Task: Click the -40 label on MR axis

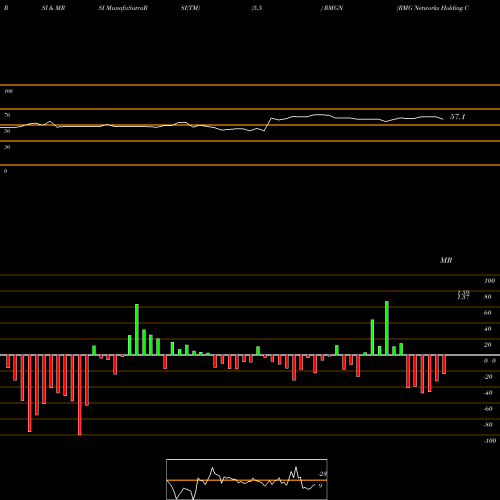Action: point(488,393)
